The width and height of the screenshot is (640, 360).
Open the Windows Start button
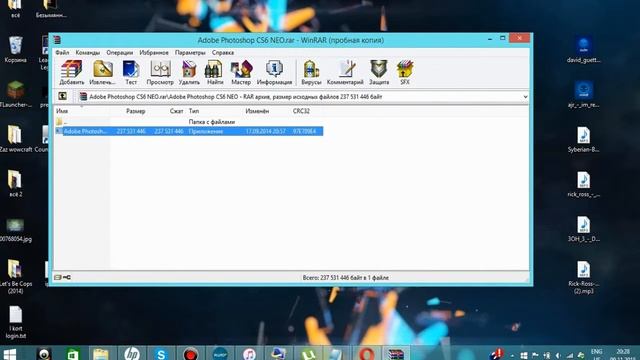10,353
